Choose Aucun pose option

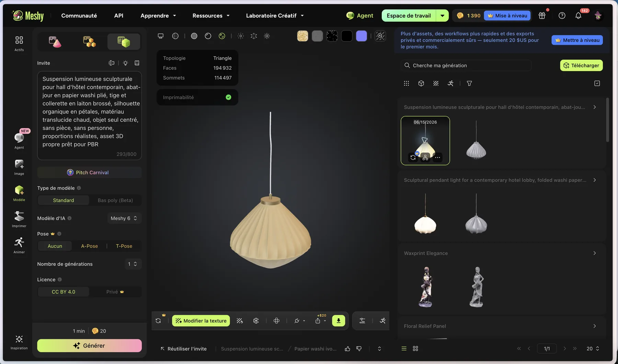tap(55, 246)
